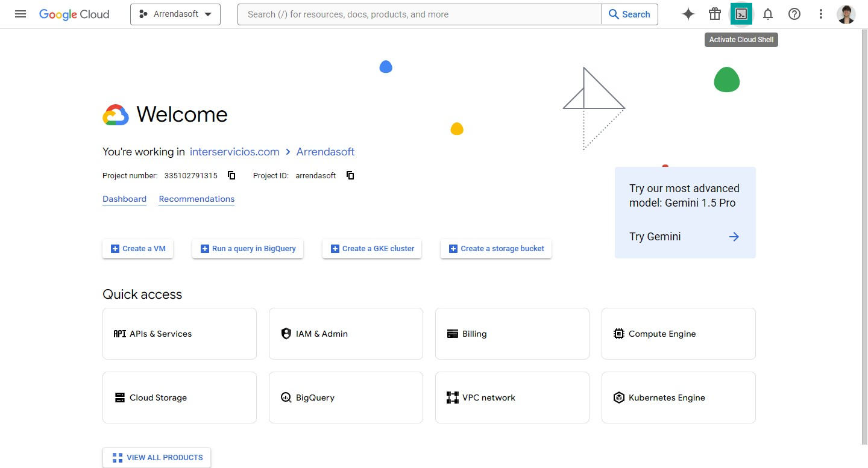
Task: Open the Compute Engine card
Action: [x=679, y=334]
